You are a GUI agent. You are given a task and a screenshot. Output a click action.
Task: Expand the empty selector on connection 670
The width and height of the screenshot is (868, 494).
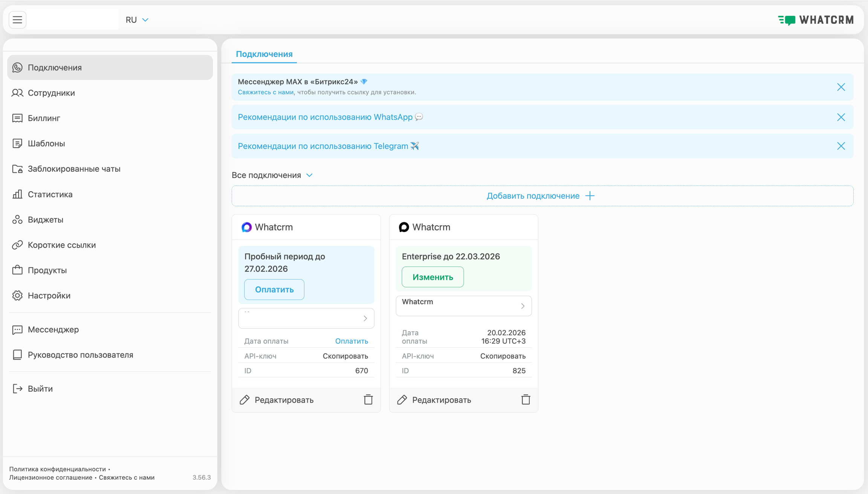(306, 318)
